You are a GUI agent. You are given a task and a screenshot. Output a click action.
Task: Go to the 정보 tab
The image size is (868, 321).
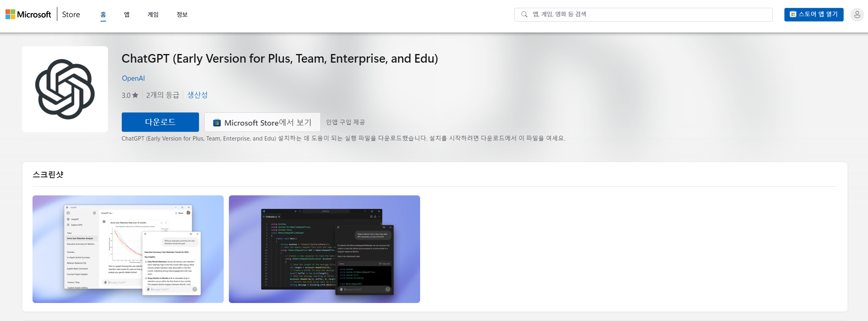click(x=182, y=14)
